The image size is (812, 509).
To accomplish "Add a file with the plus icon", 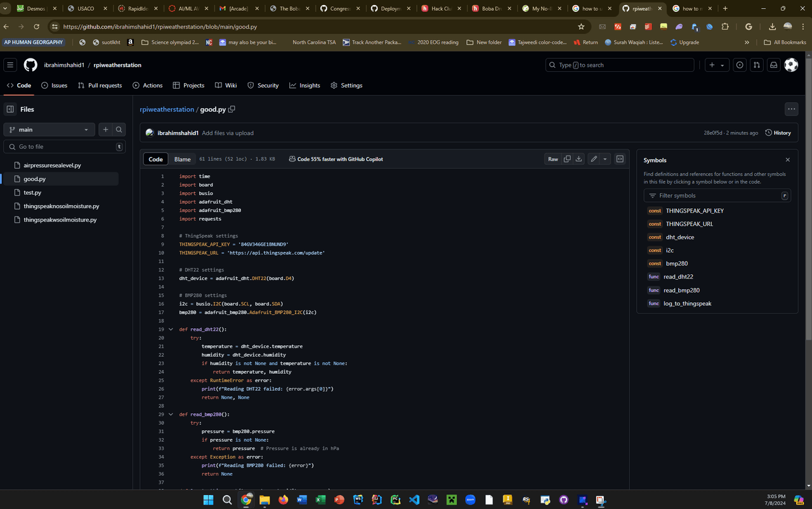I will click(105, 129).
